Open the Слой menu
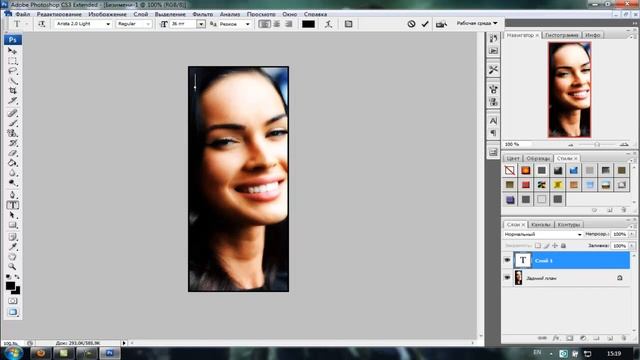 coord(140,14)
